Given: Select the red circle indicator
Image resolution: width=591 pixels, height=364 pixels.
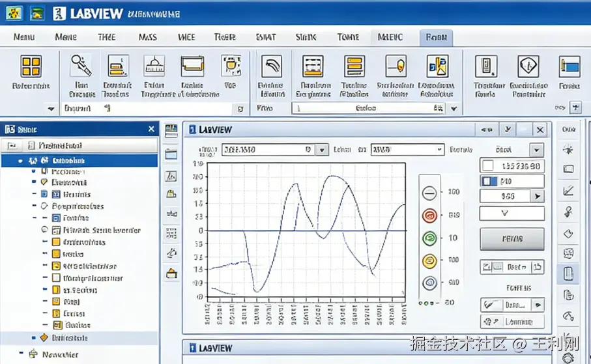Looking at the screenshot, I should click(429, 216).
